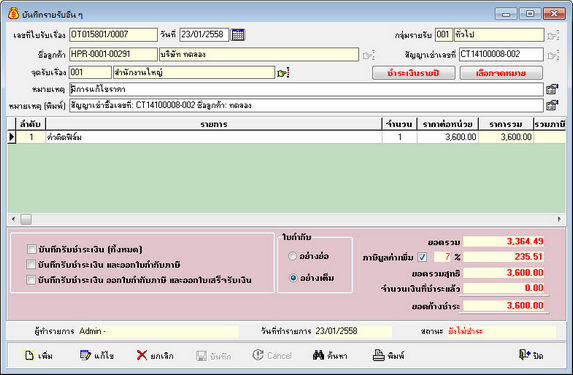The image size is (573, 375).
Task: Minimize the บันทึกรายรับอื่น ๆ window
Action: click(x=506, y=14)
